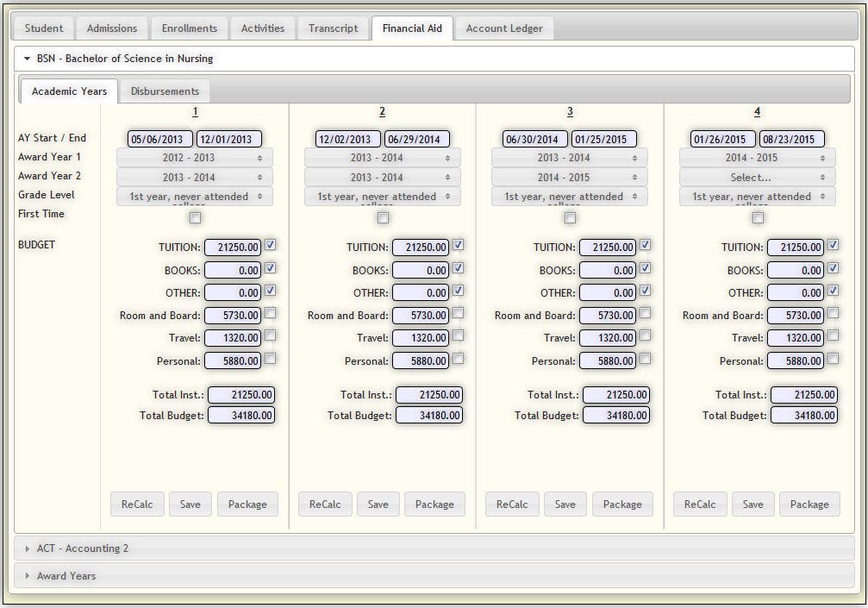868x608 pixels.
Task: Click Travel amount field in academic year 3
Action: pyautogui.click(x=608, y=338)
